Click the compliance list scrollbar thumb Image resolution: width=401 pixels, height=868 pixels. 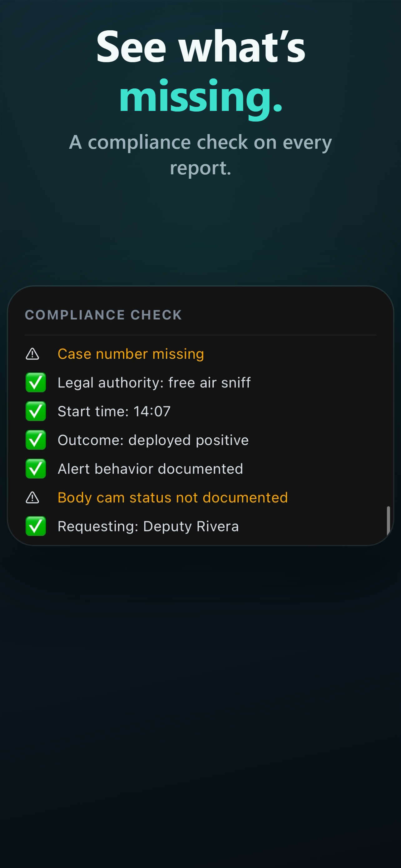(388, 520)
